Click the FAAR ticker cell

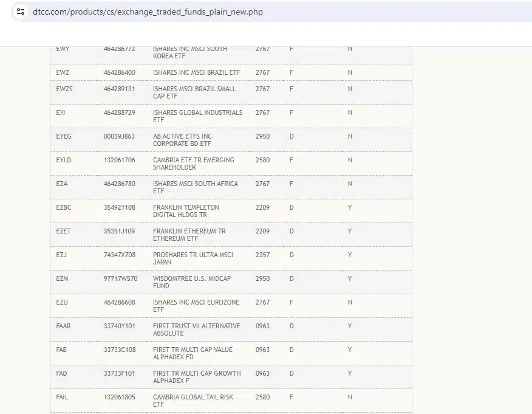[x=63, y=326]
